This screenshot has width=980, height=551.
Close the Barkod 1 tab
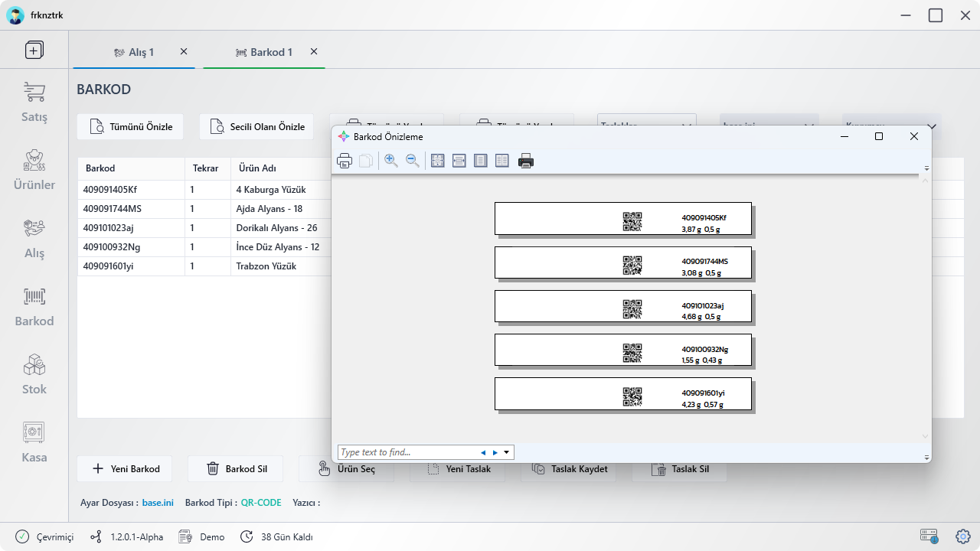click(x=314, y=51)
